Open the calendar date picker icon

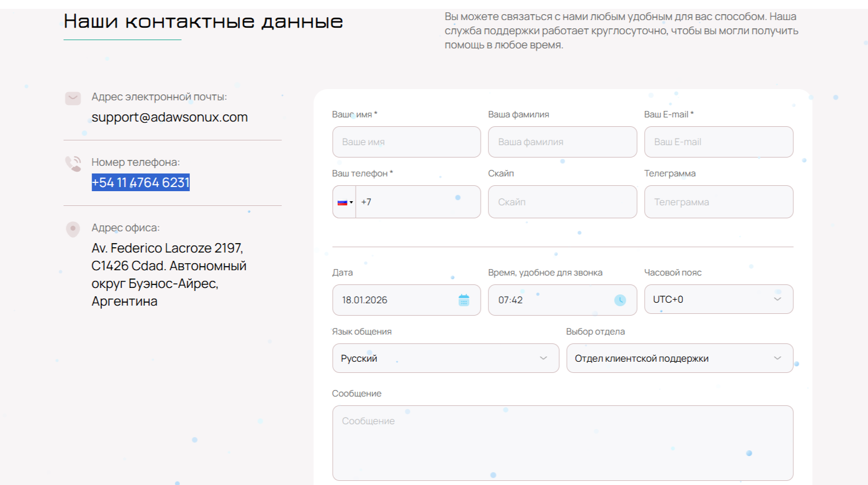pos(464,300)
